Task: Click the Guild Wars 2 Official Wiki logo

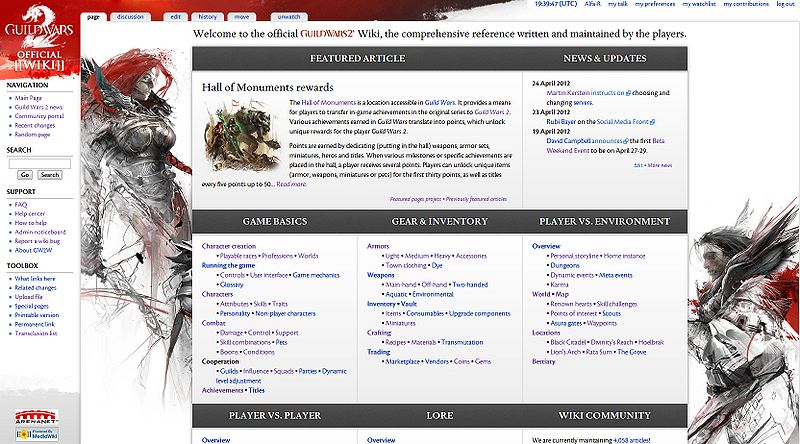Action: click(39, 39)
